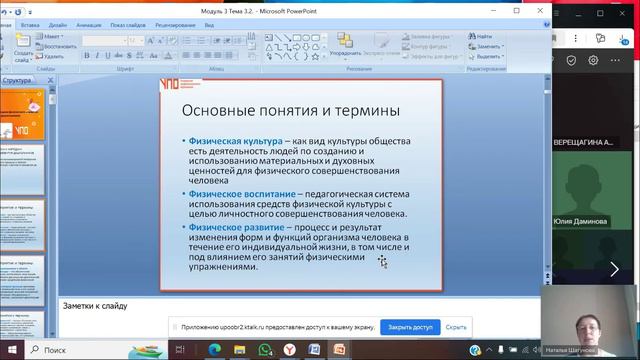Open the Упорядочить arrange menu

click(345, 45)
